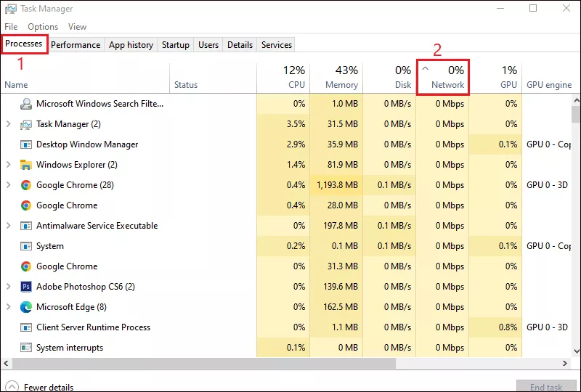This screenshot has width=581, height=392.
Task: Switch to the Performance tab
Action: coord(76,45)
